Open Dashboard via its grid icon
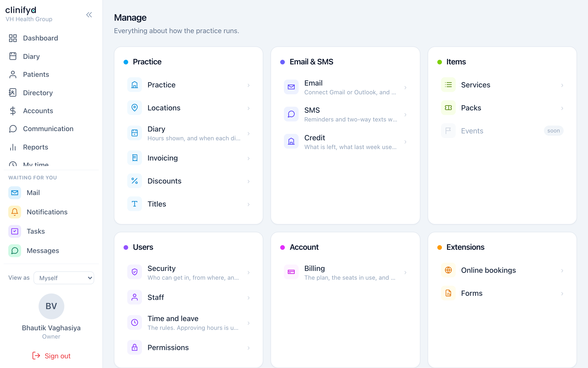Screen dimensions: 588x368 pos(13,38)
